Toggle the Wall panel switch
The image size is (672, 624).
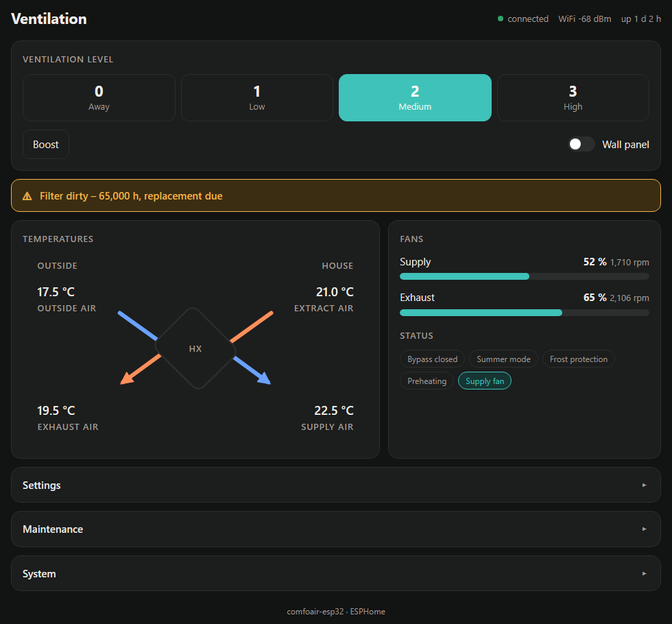[x=581, y=145]
